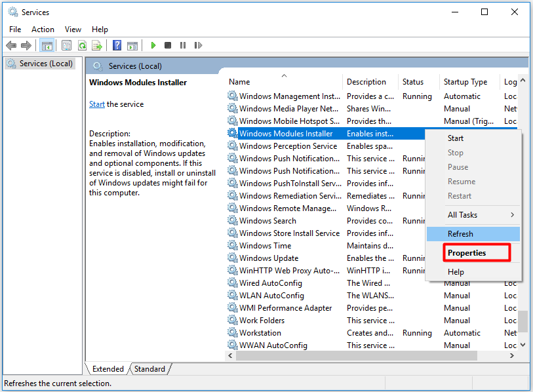This screenshot has width=533, height=392.
Task: Select the gear icon beside Work Folders
Action: (233, 321)
